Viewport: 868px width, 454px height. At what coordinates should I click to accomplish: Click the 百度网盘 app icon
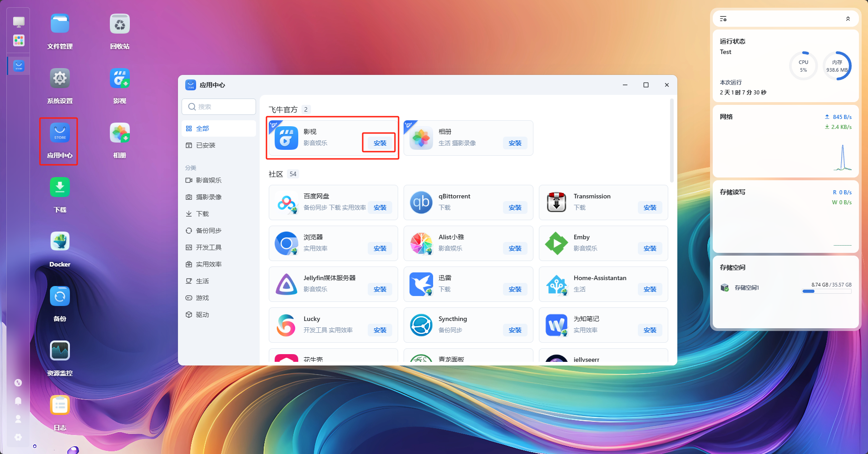(286, 202)
